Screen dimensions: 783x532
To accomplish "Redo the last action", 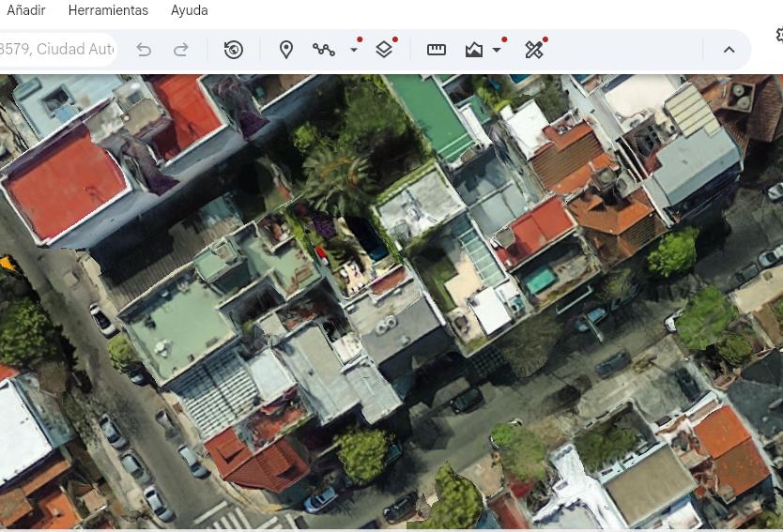I will (181, 50).
